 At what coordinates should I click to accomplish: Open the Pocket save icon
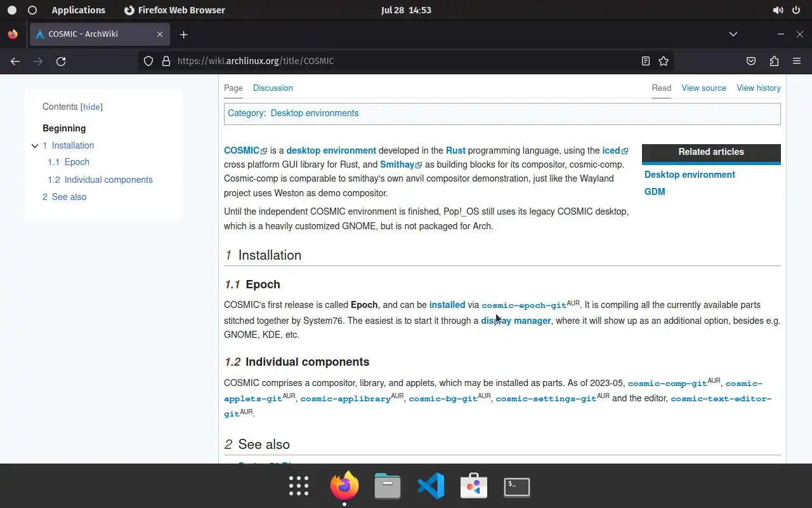point(751,61)
